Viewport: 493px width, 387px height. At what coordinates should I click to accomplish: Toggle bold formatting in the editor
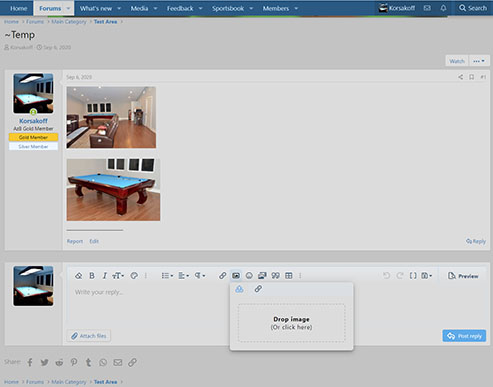[x=92, y=276]
